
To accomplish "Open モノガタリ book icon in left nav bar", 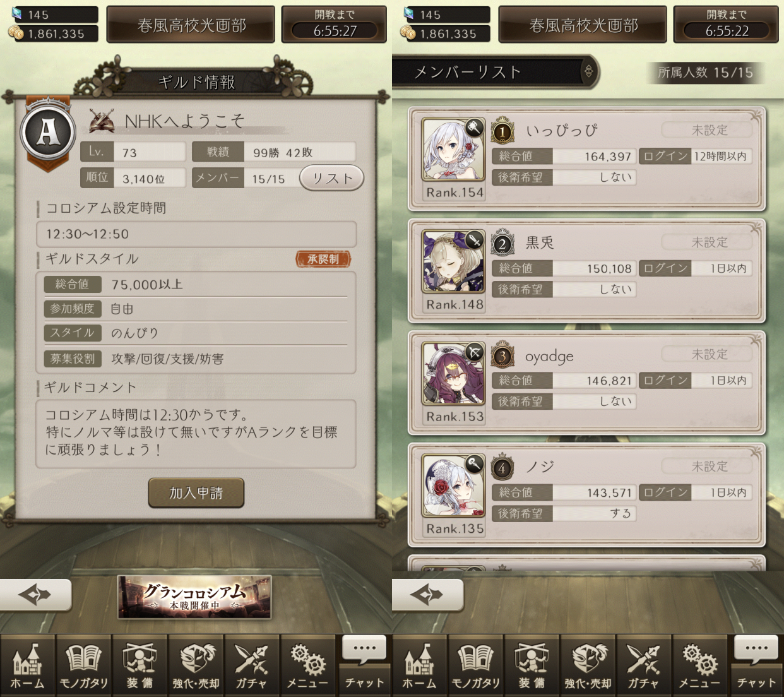I will (83, 666).
